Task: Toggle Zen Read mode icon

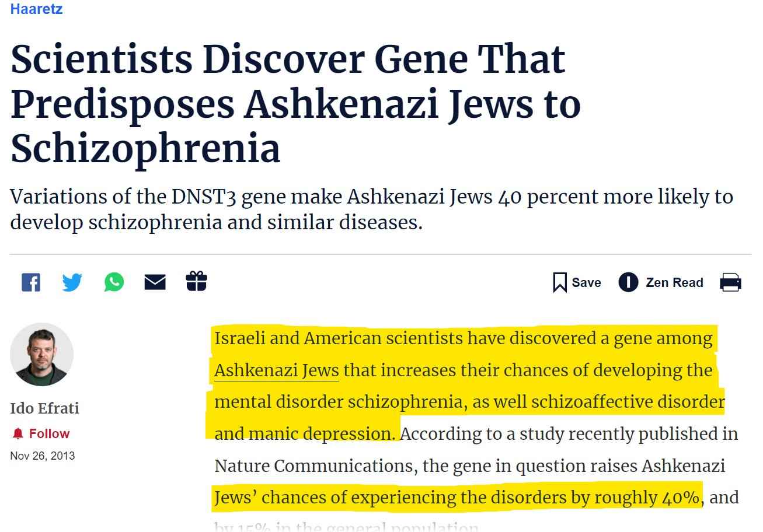Action: [628, 282]
